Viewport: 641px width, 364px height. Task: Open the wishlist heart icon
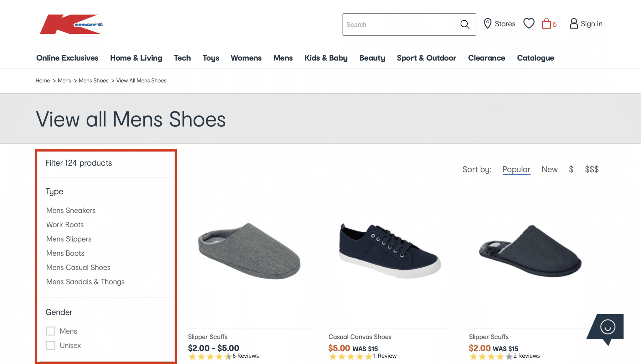point(529,23)
